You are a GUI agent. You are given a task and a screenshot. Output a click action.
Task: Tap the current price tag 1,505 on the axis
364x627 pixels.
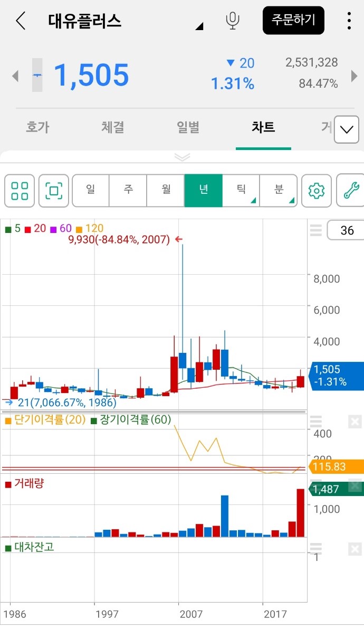click(x=337, y=376)
